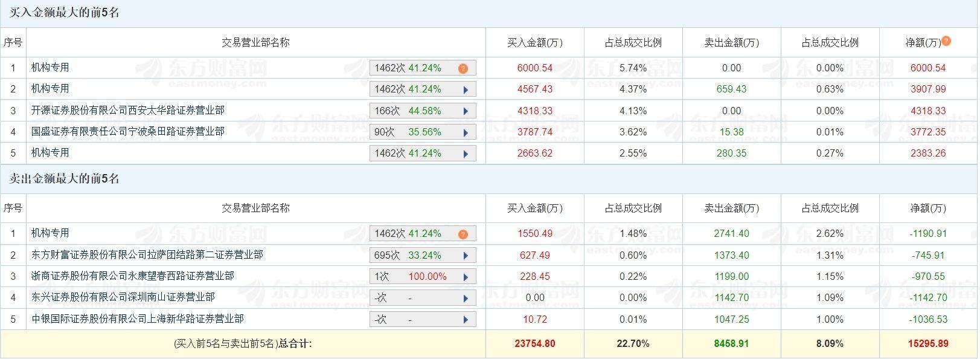Expand the arrow for 东兴证券 深圳南山 row

(x=466, y=298)
